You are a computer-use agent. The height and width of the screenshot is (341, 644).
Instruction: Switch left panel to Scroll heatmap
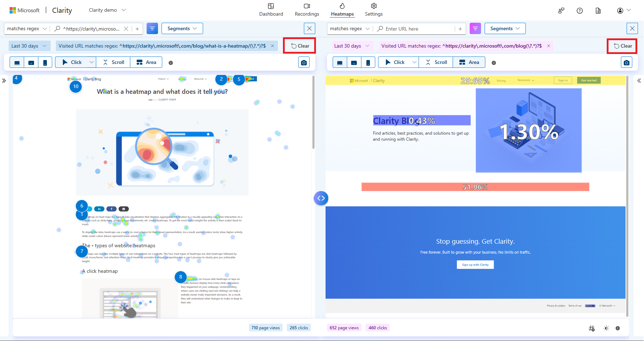pyautogui.click(x=113, y=62)
